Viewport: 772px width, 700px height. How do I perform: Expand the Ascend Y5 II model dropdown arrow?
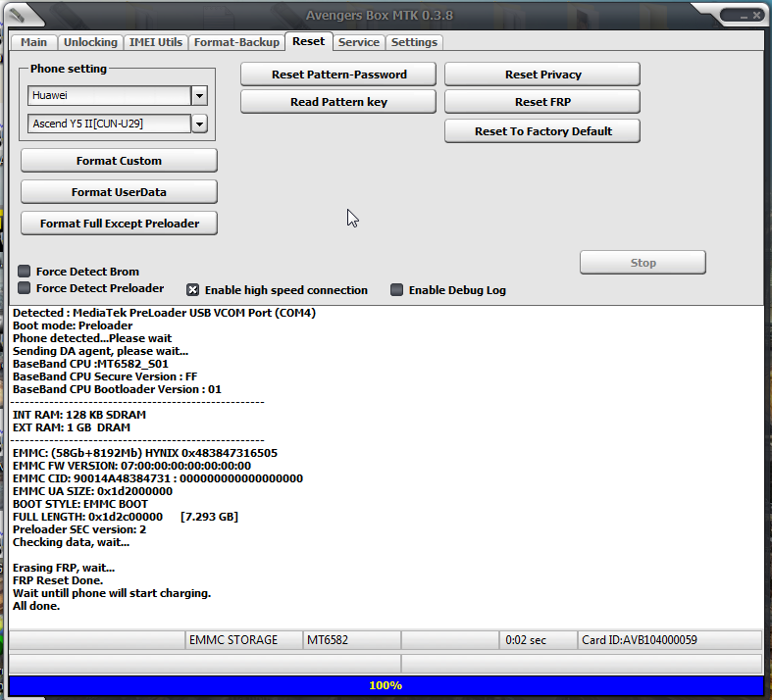coord(199,124)
